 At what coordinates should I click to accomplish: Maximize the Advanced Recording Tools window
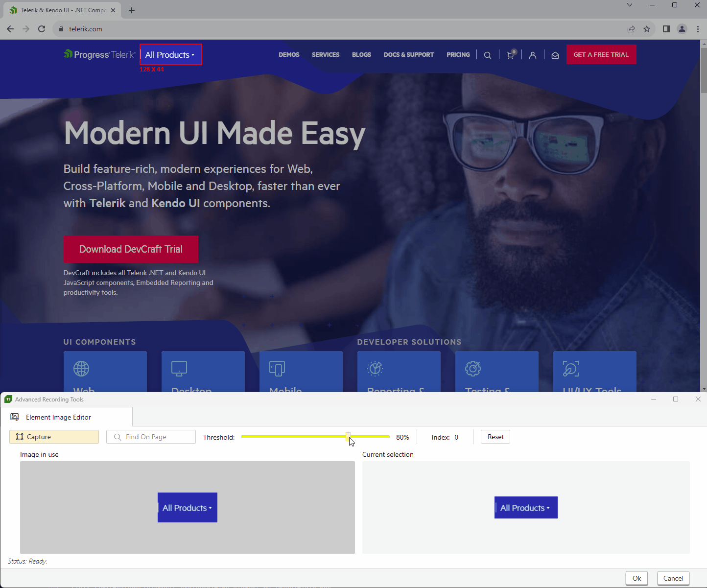point(676,399)
